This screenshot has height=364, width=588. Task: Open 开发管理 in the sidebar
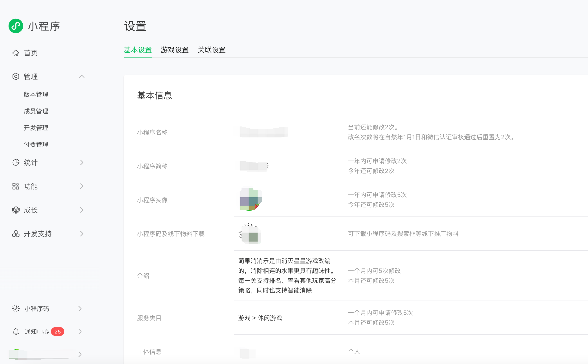(36, 128)
